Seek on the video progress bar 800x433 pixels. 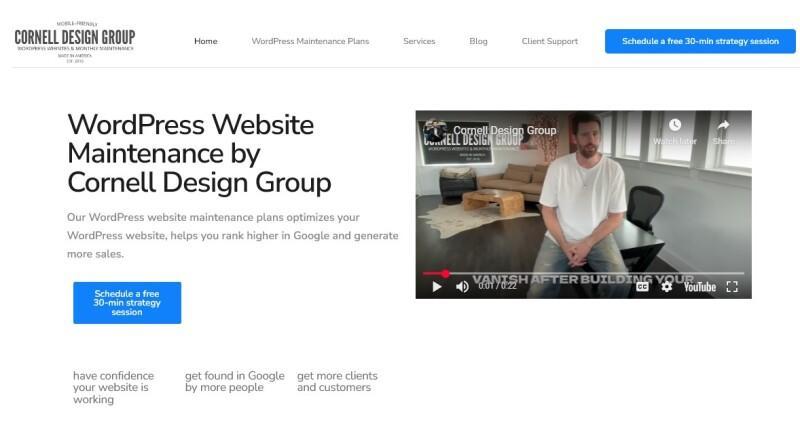point(583,274)
